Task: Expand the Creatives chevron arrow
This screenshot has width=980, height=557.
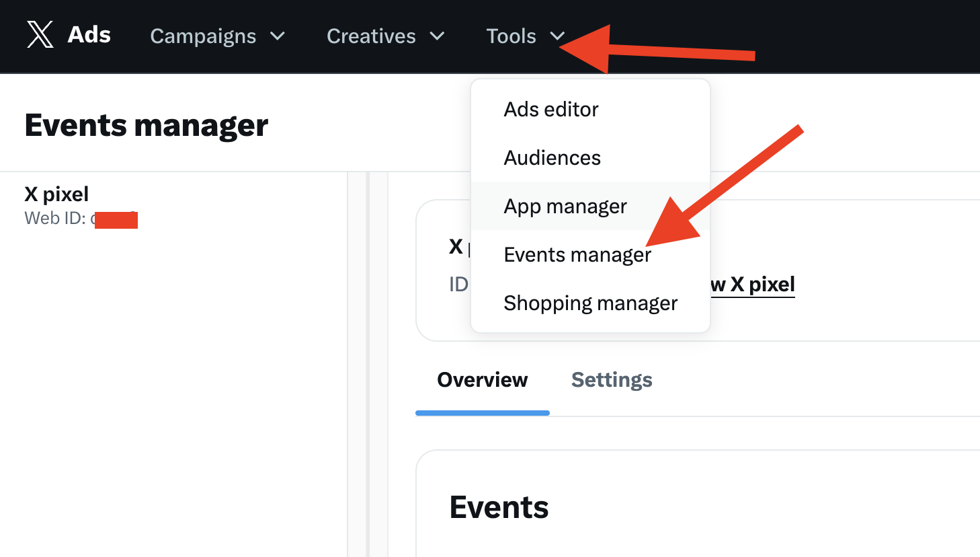Action: coord(437,36)
